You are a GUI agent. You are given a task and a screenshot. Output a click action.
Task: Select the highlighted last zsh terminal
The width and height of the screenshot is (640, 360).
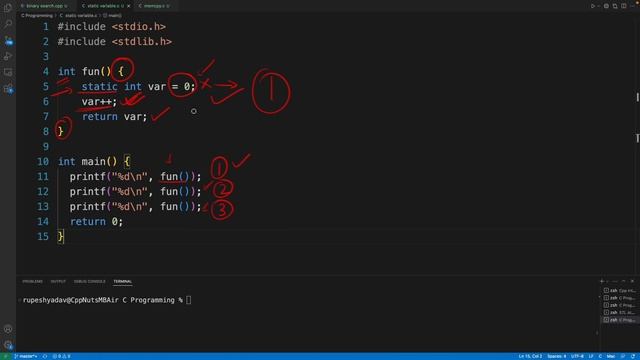click(x=620, y=320)
